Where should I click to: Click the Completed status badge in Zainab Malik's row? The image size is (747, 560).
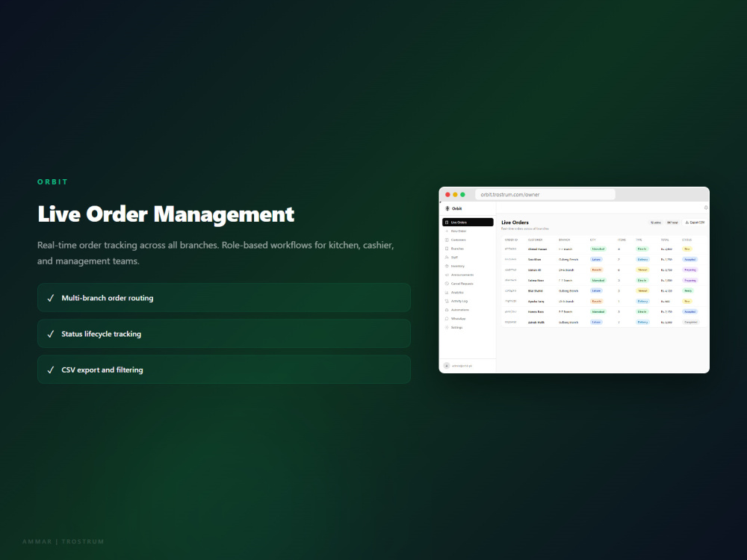click(691, 323)
